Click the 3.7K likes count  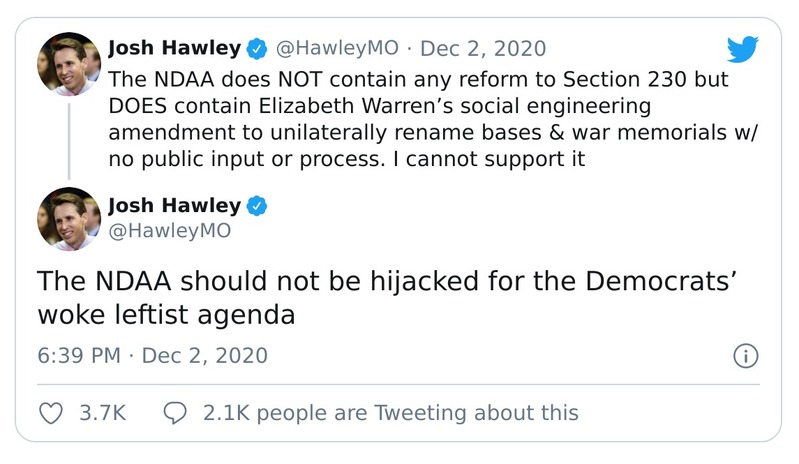[102, 412]
